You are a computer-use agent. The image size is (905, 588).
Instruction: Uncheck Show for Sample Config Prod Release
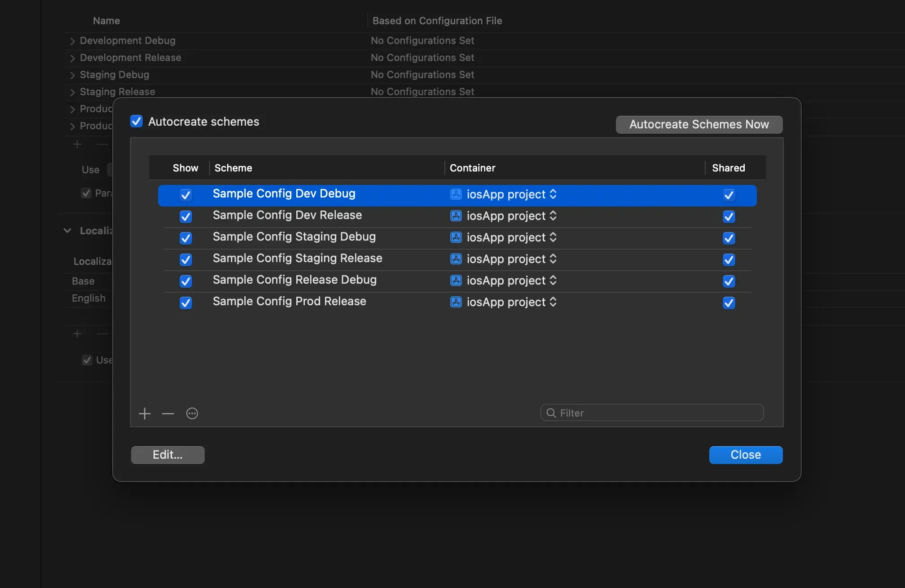tap(186, 303)
